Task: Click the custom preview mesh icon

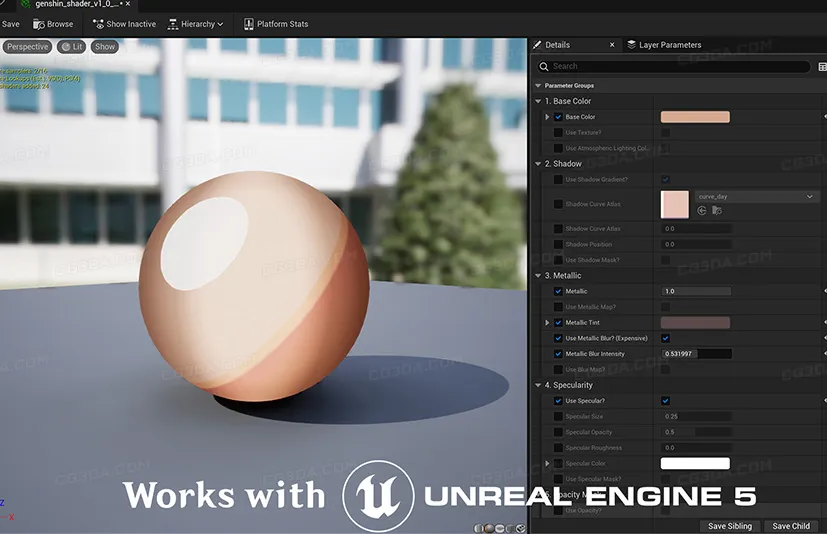Action: coord(521,528)
